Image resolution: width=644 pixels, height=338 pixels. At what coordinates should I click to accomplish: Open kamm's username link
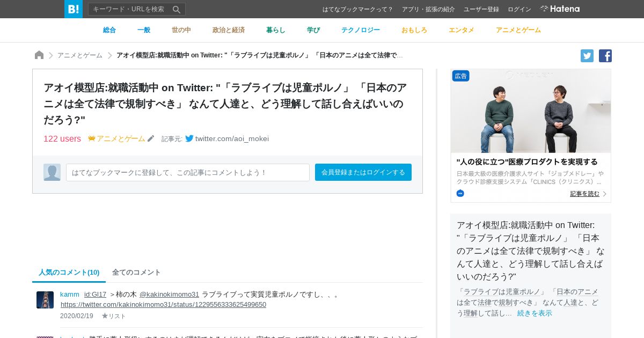click(70, 294)
